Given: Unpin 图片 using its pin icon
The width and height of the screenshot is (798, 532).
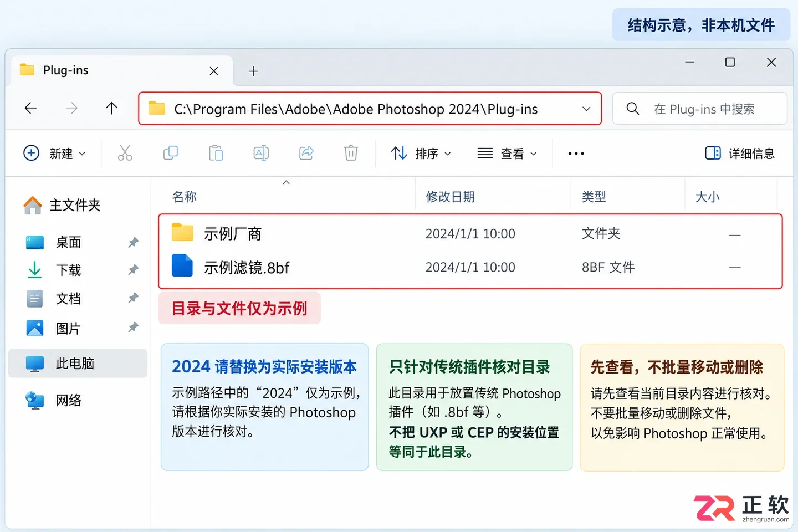Looking at the screenshot, I should point(133,328).
